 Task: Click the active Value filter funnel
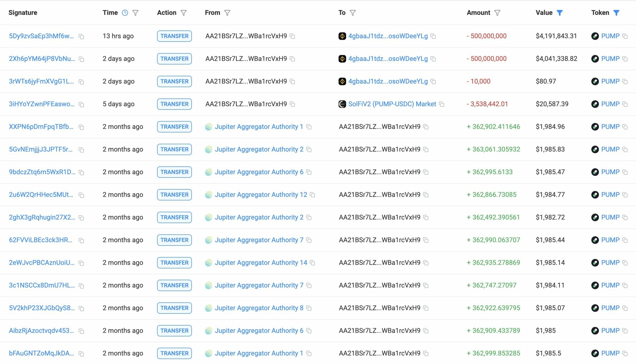[560, 13]
